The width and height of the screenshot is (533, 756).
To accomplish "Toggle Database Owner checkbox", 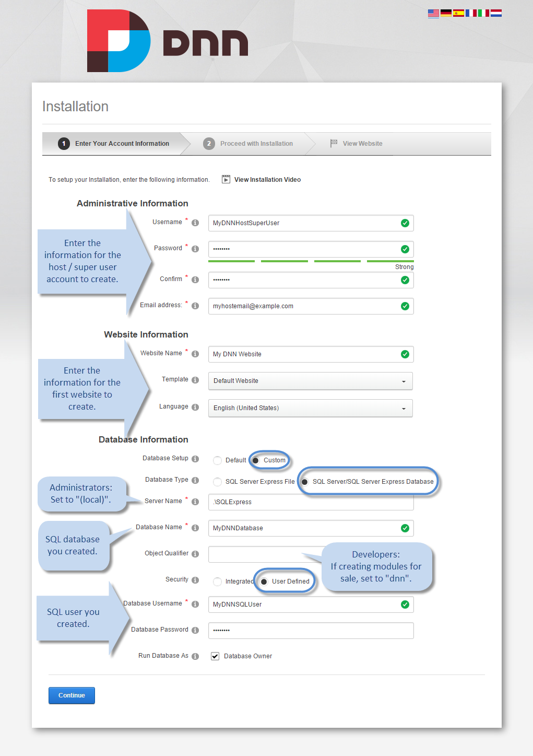I will click(215, 656).
